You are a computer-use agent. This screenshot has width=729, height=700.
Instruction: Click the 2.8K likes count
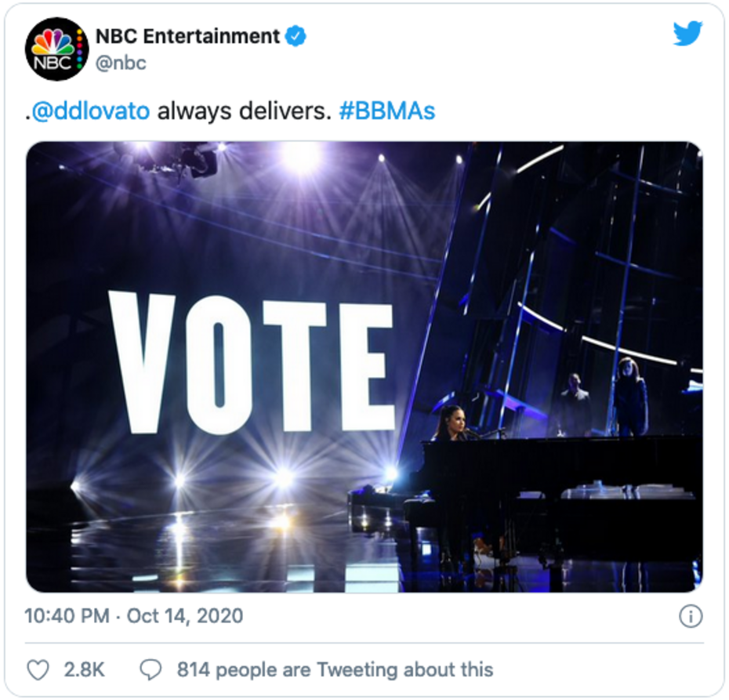click(x=85, y=669)
